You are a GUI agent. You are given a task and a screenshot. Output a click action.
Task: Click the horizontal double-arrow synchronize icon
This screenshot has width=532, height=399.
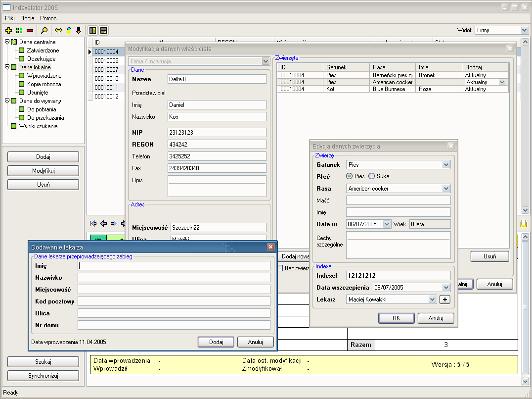coord(58,30)
